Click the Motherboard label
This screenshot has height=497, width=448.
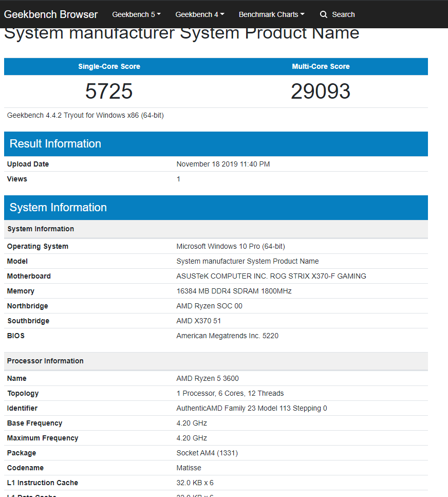pyautogui.click(x=29, y=276)
